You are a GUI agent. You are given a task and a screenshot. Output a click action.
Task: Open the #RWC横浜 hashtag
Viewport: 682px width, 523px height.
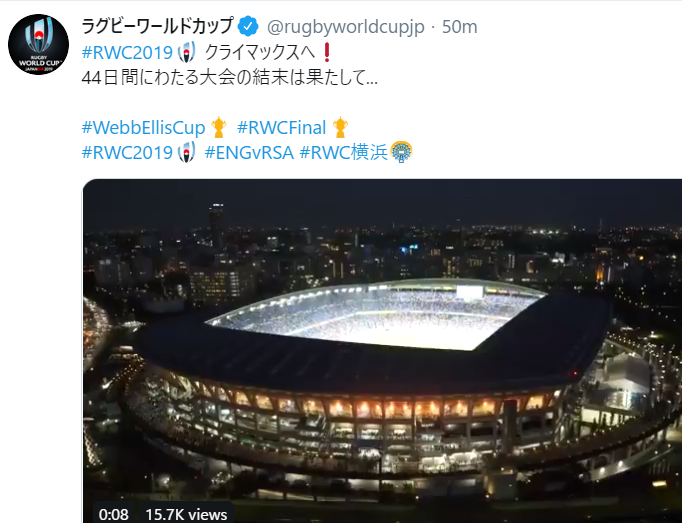point(344,153)
